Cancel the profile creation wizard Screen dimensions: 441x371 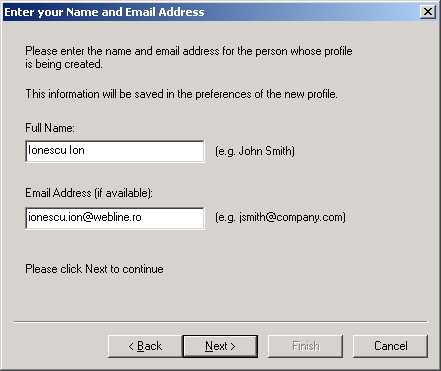(390, 346)
